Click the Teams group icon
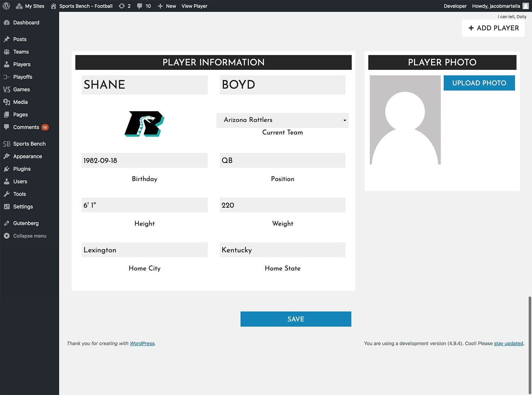The image size is (532, 395). point(7,52)
